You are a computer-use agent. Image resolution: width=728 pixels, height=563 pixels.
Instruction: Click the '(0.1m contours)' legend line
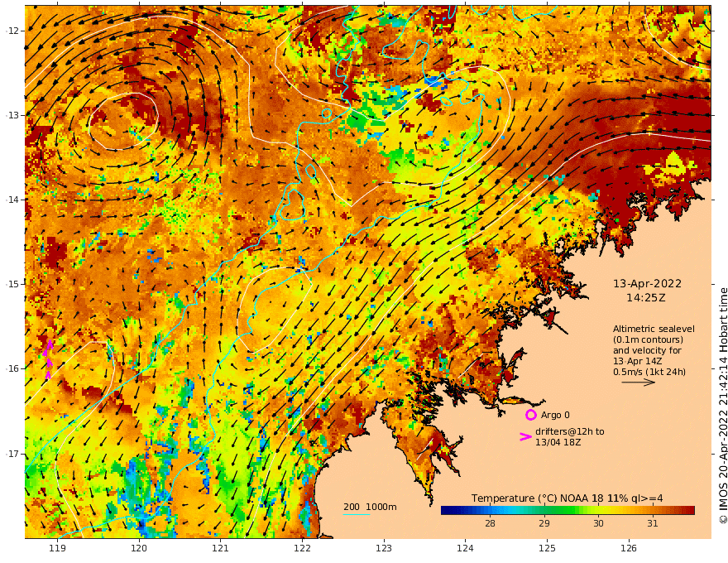point(648,339)
